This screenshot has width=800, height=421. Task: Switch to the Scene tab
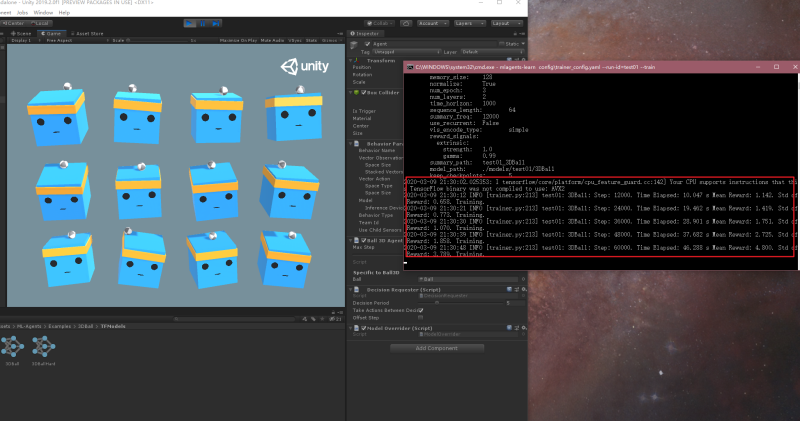21,34
